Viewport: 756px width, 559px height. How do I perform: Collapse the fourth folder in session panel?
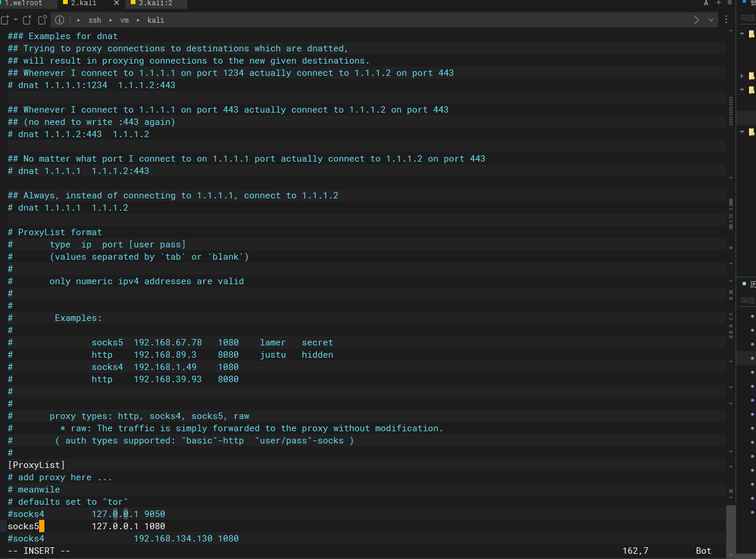click(742, 132)
